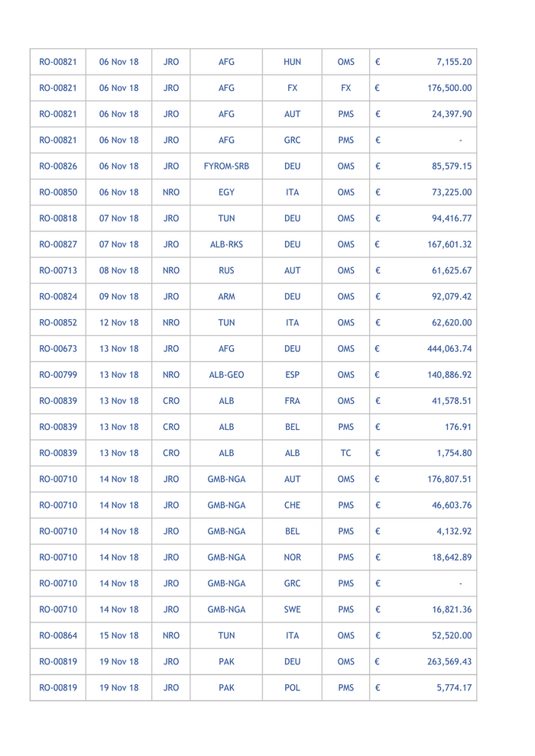Click the CHE country cell
Image resolution: width=535 pixels, height=756 pixels.
tap(292, 506)
